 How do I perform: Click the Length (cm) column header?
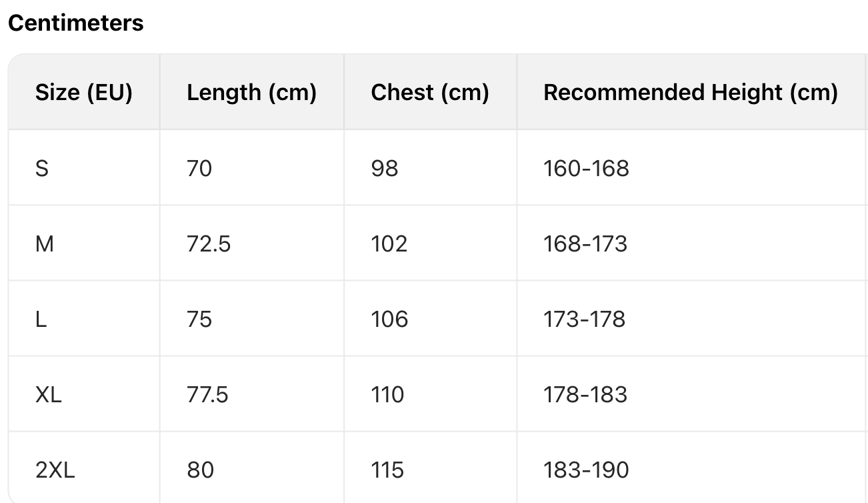(251, 92)
